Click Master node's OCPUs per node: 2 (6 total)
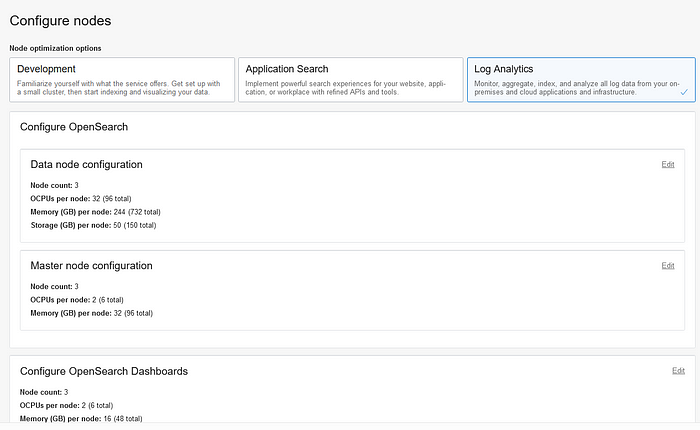This screenshot has width=700, height=430. [77, 300]
